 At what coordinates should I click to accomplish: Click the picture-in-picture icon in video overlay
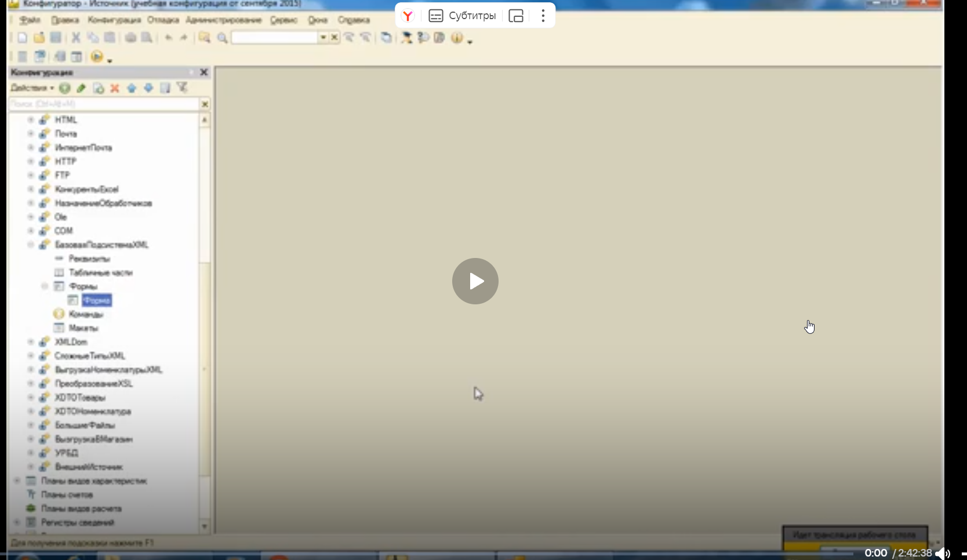[x=516, y=16]
